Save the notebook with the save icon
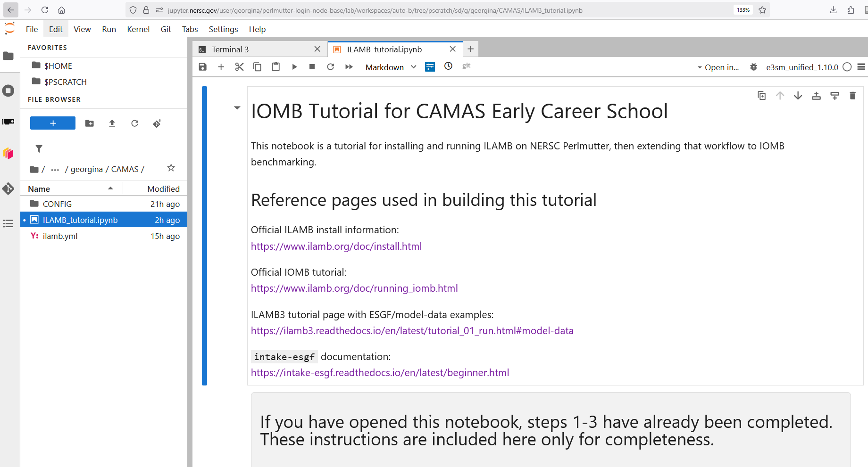This screenshot has height=467, width=868. (203, 67)
